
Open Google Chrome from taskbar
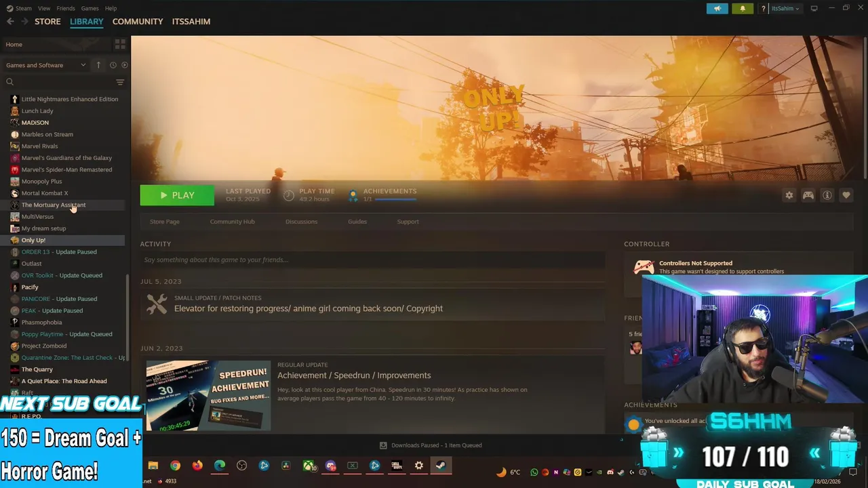[175, 466]
